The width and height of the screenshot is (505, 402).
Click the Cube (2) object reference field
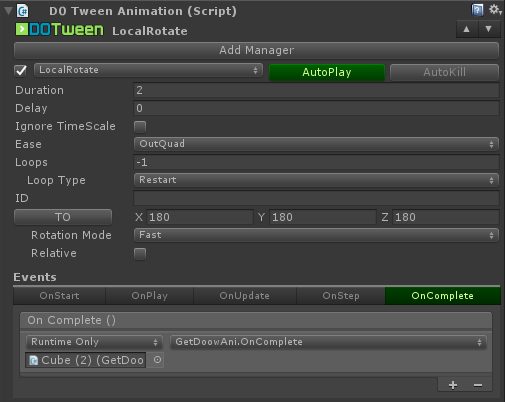point(86,360)
